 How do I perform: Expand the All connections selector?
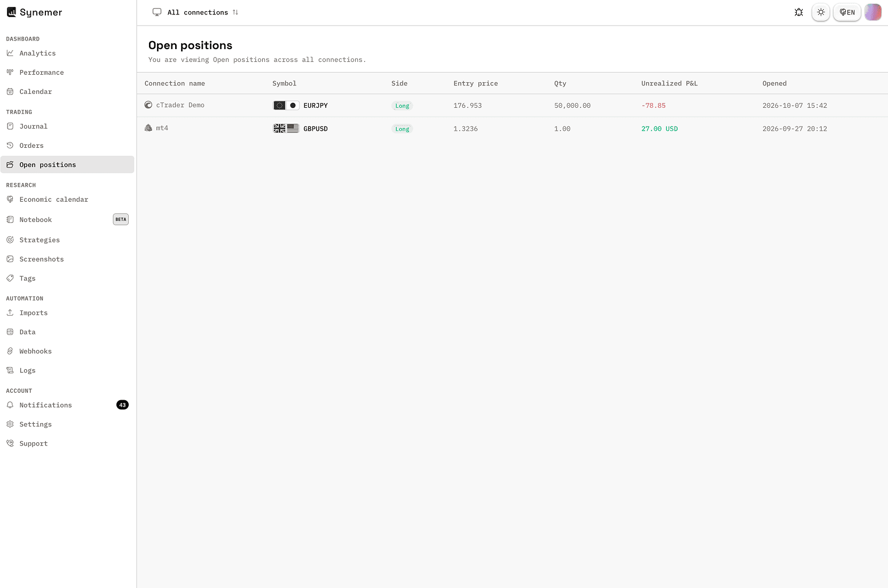pyautogui.click(x=195, y=12)
